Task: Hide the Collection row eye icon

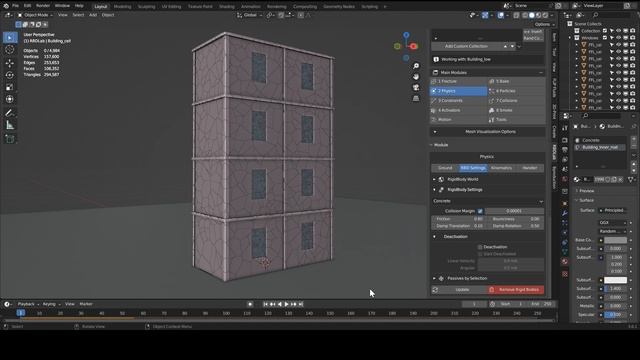Action: 619,31
